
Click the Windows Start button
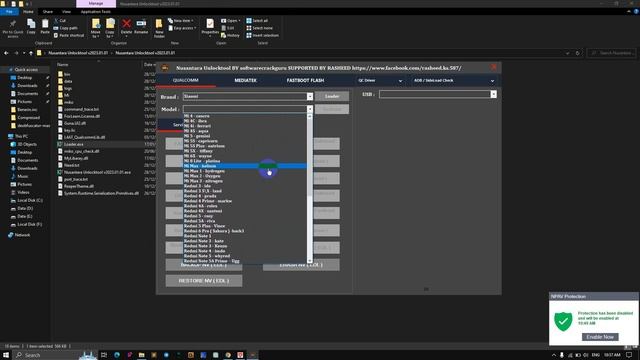tap(6, 355)
